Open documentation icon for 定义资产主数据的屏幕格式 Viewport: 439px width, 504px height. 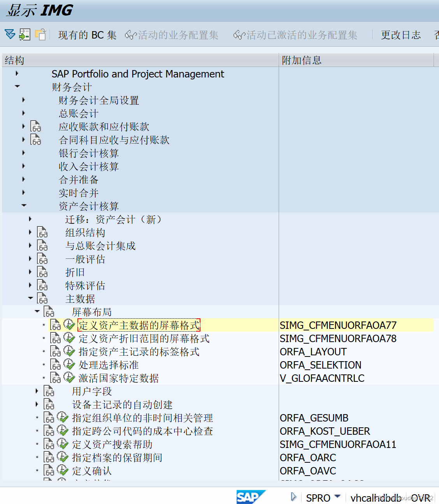click(x=56, y=325)
